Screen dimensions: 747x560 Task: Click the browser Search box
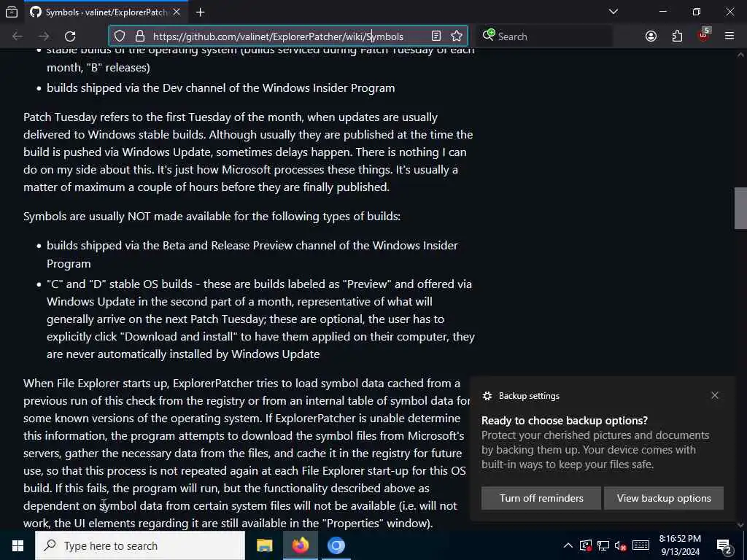tap(544, 36)
